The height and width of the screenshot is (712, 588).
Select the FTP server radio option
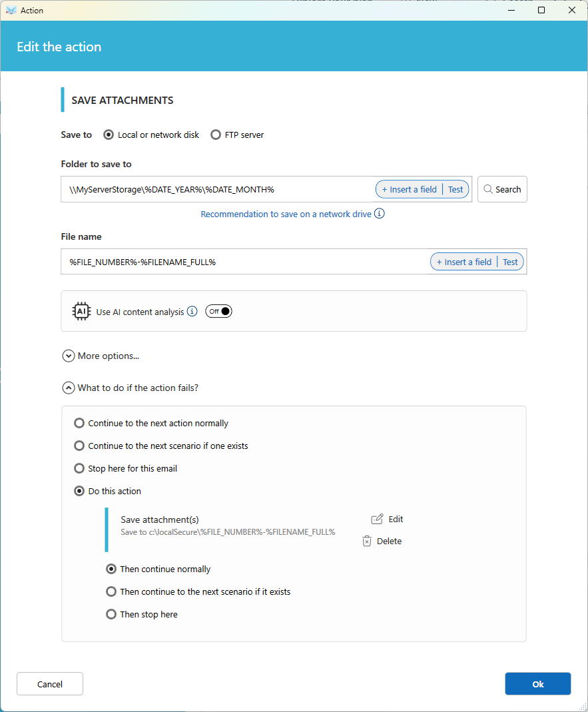click(216, 135)
